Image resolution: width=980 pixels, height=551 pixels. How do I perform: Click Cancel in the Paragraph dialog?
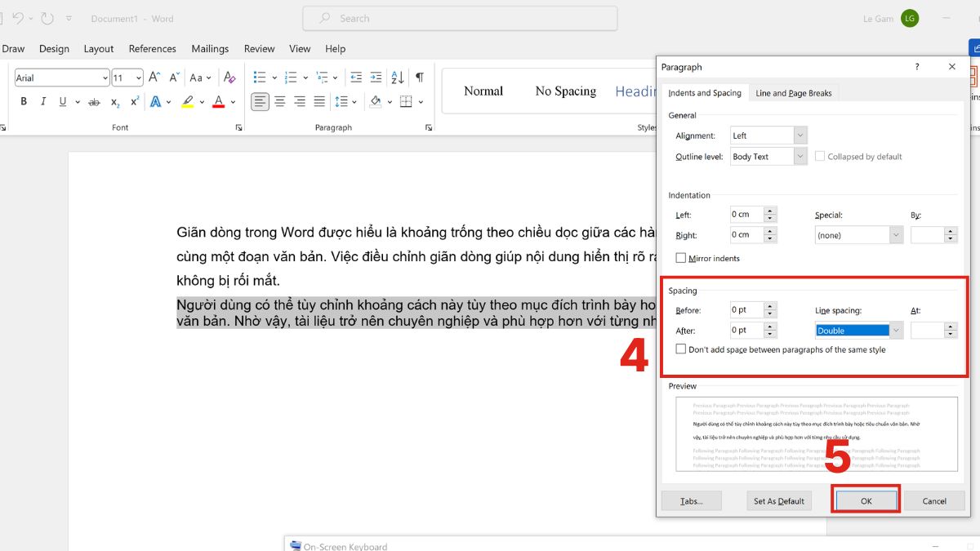pyautogui.click(x=934, y=500)
